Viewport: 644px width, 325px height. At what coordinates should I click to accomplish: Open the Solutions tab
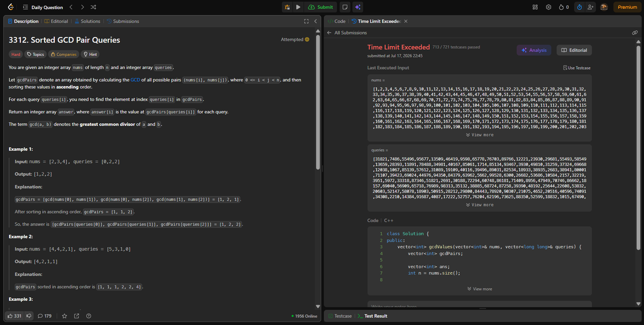tap(87, 21)
